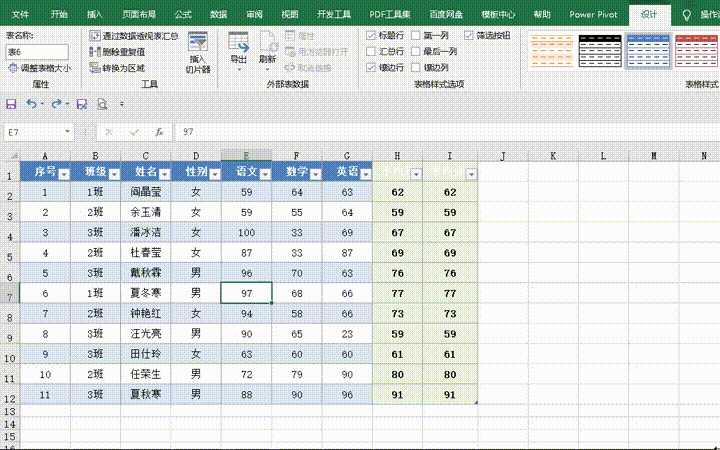The width and height of the screenshot is (720, 450).
Task: Open the 序号 column filter dropdown
Action: coord(64,174)
